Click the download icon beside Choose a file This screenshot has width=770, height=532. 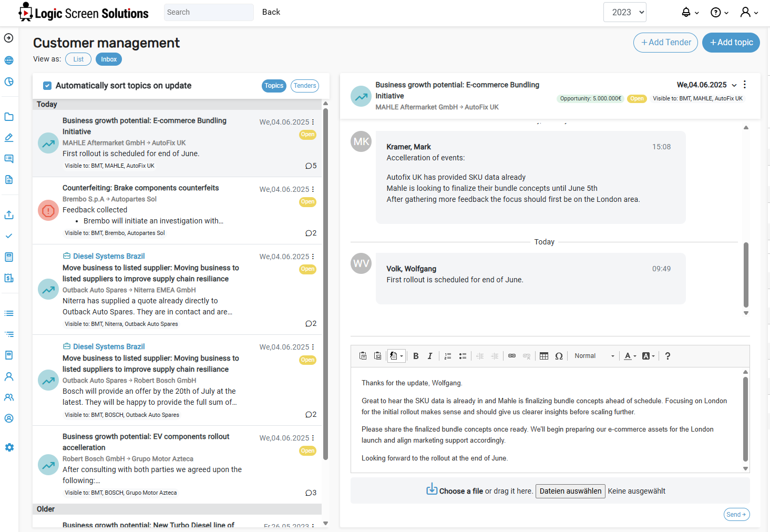[x=432, y=489]
